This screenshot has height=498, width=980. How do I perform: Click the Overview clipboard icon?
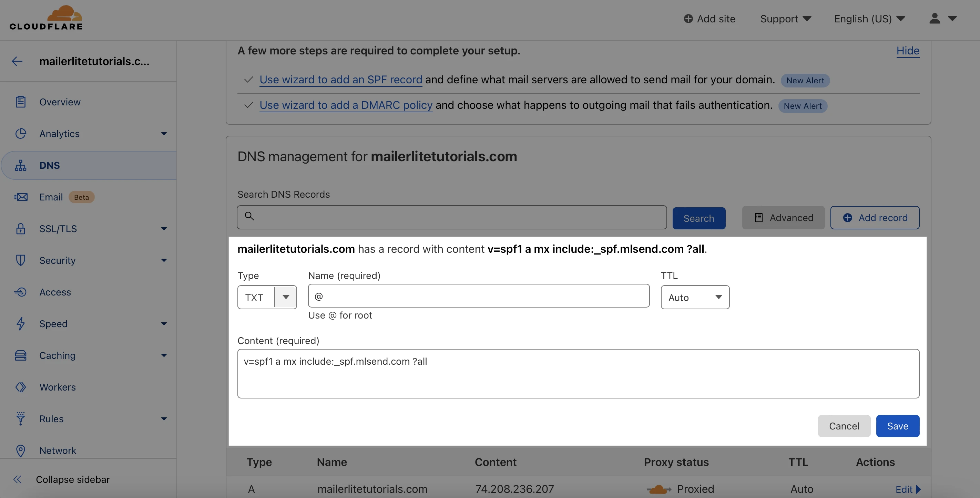pyautogui.click(x=21, y=102)
